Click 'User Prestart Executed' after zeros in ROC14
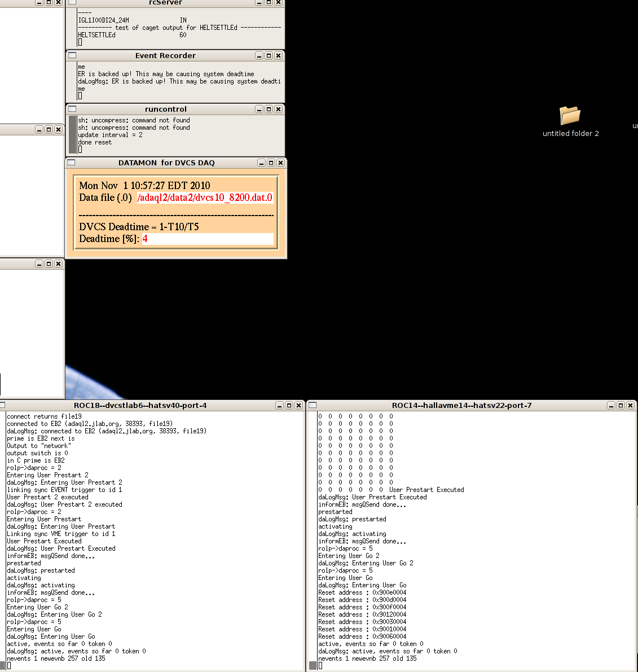 click(426, 490)
